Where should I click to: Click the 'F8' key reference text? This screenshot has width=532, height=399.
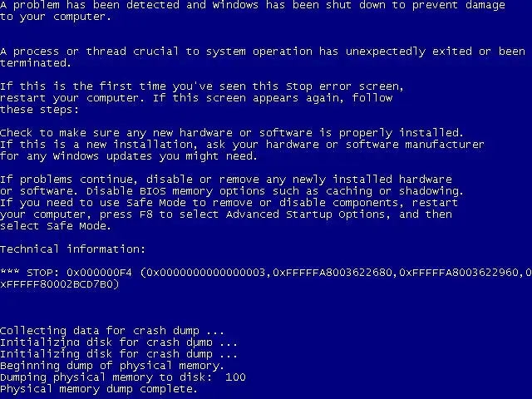(146, 214)
